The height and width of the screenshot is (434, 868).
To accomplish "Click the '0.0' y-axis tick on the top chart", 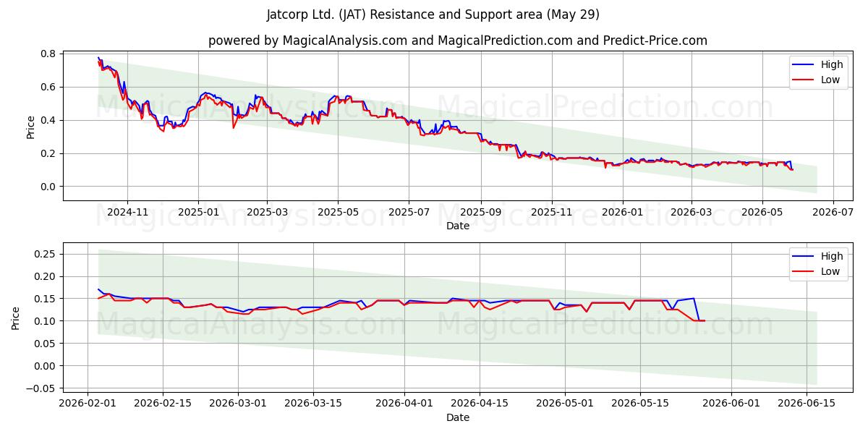I will click(x=48, y=187).
